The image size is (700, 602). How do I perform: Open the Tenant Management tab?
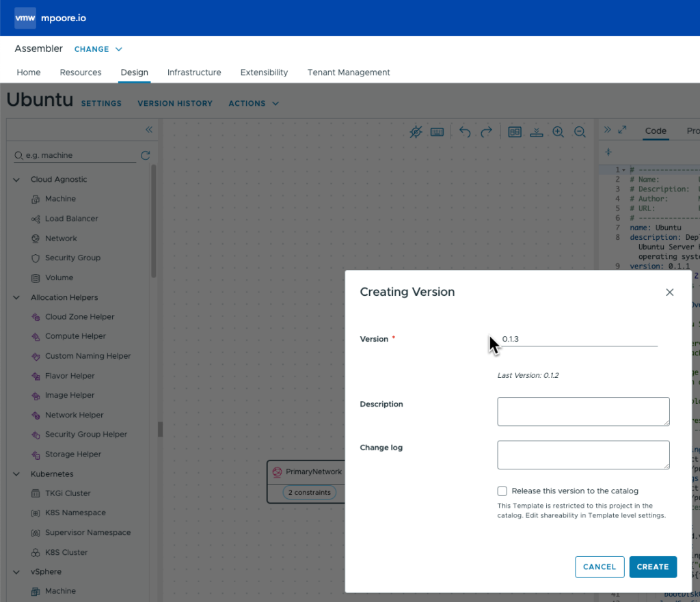pos(349,72)
